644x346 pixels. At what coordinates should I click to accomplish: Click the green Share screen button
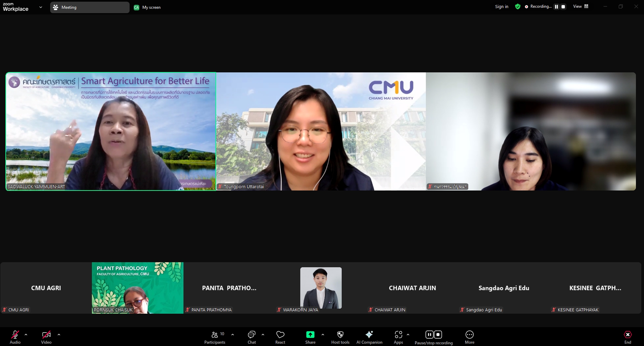point(310,337)
